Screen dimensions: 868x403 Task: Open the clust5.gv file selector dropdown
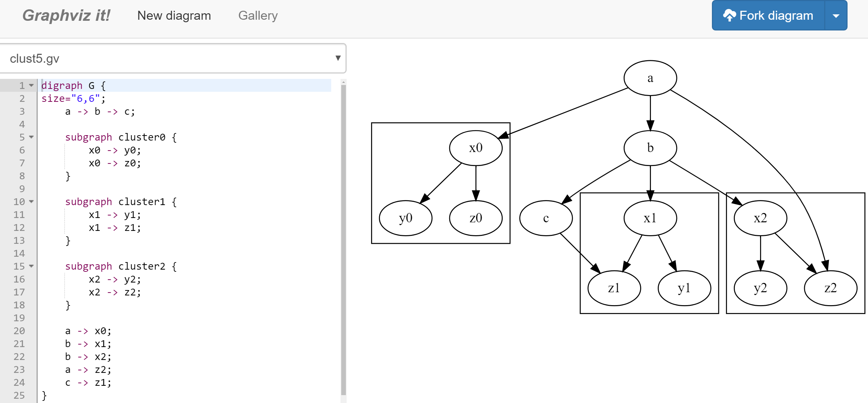tap(337, 58)
